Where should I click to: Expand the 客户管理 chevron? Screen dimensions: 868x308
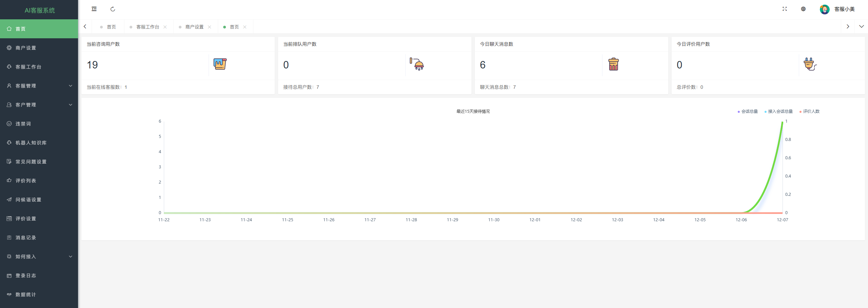pyautogui.click(x=71, y=105)
